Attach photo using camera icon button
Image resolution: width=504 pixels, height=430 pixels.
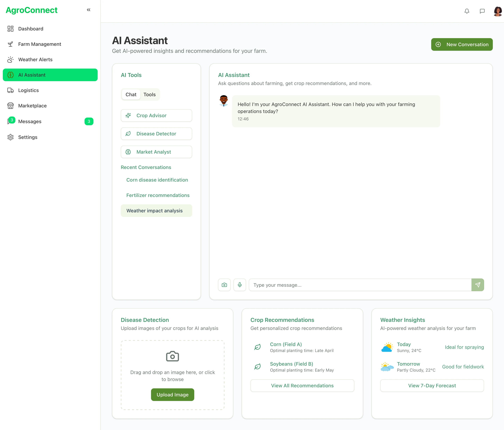224,285
